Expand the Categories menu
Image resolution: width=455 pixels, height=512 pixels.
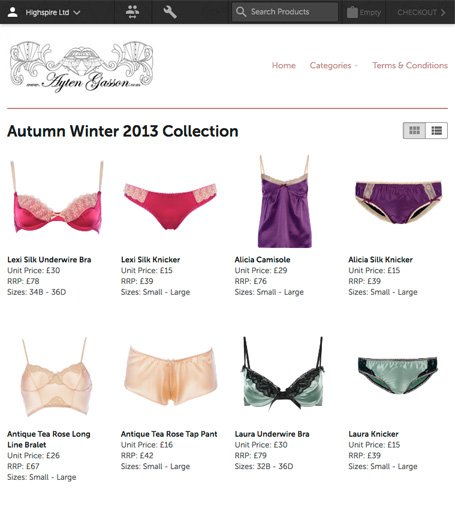[333, 65]
